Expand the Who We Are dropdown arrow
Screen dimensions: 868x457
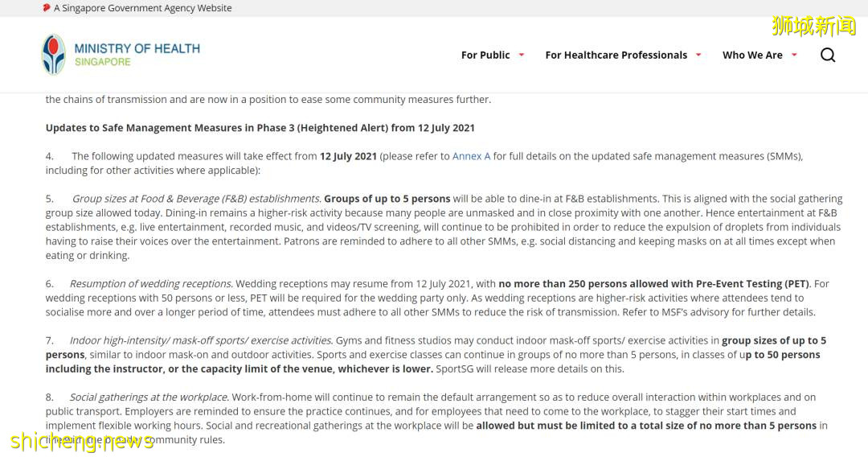click(794, 55)
